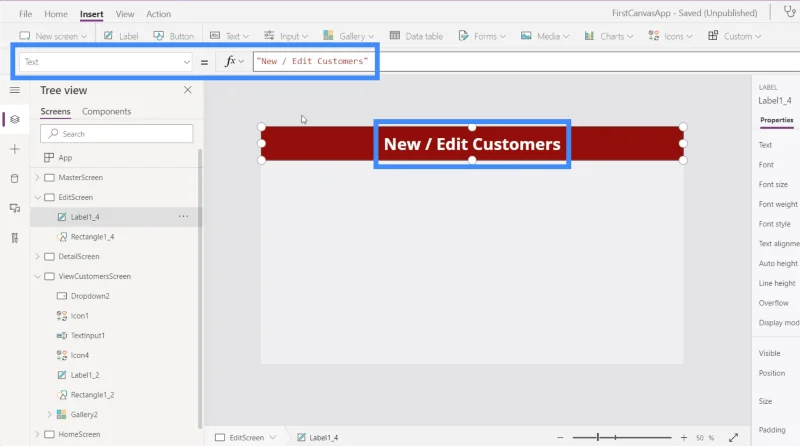
Task: Zoom out with the minus button
Action: (560, 437)
